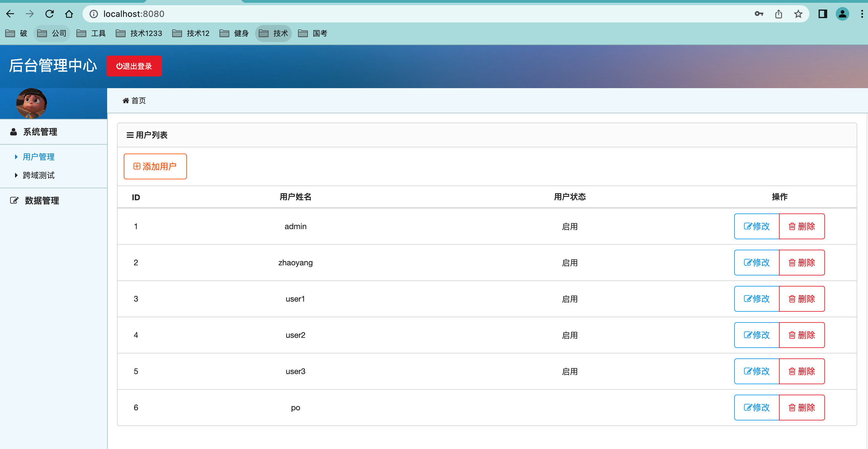Click the browser reload icon
Image resolution: width=868 pixels, height=449 pixels.
click(x=49, y=14)
